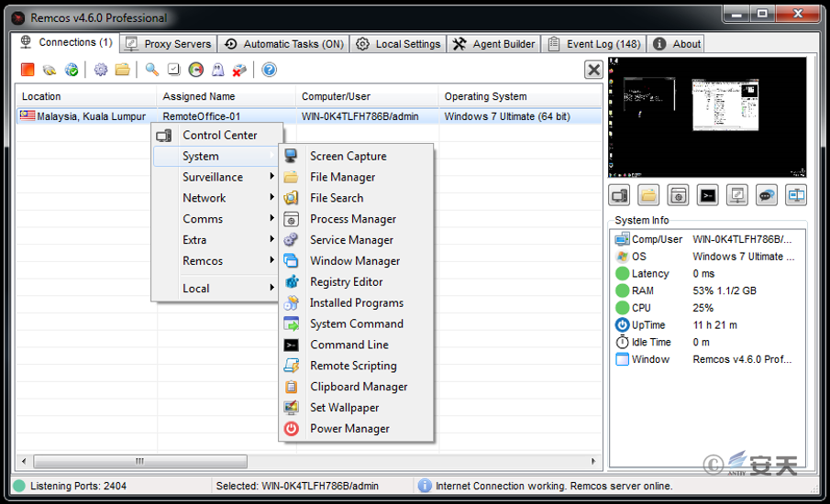Open Service Manager menu item
Screen dimensions: 830x504
tap(356, 240)
